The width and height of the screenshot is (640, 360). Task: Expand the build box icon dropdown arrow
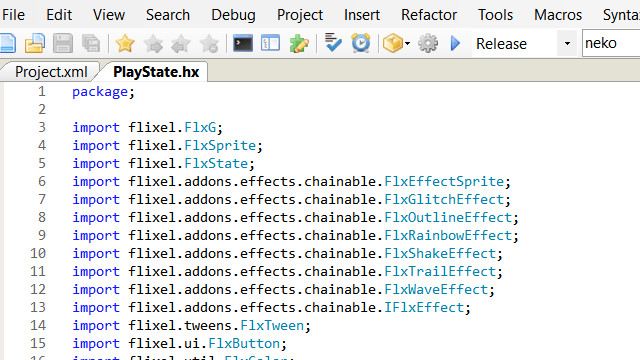[x=407, y=44]
